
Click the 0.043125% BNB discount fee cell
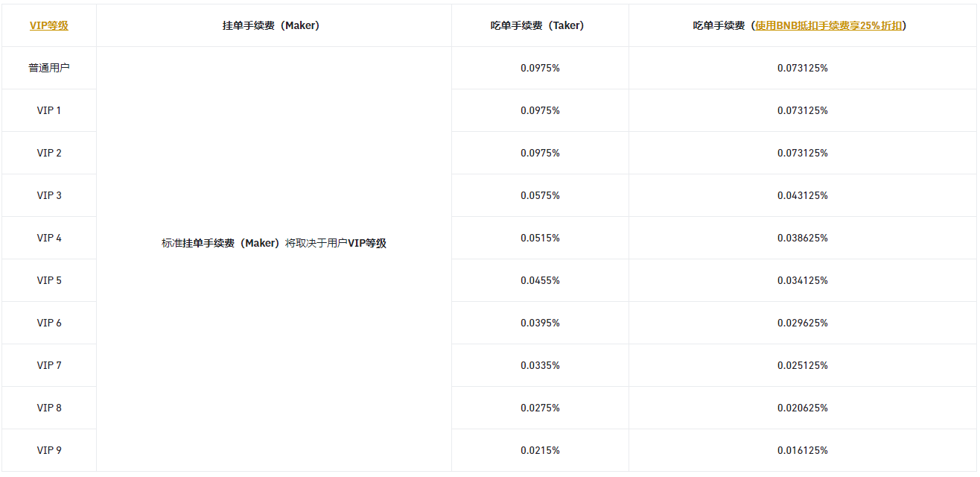point(802,195)
